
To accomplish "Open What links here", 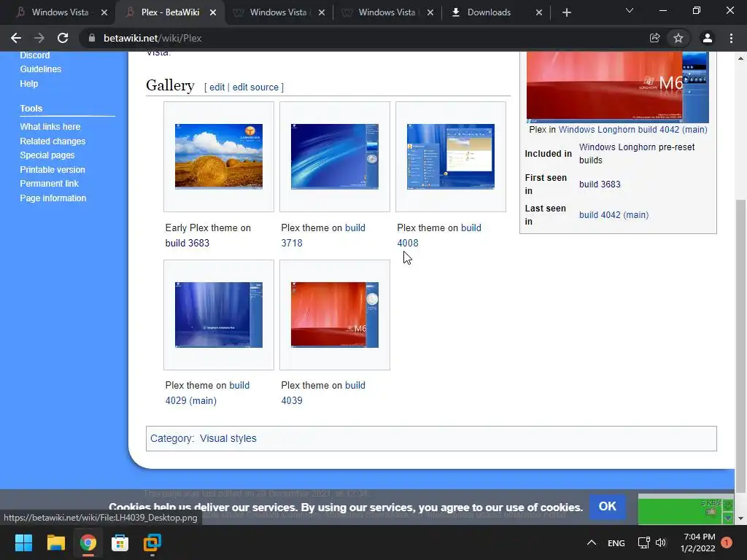I will tap(50, 127).
